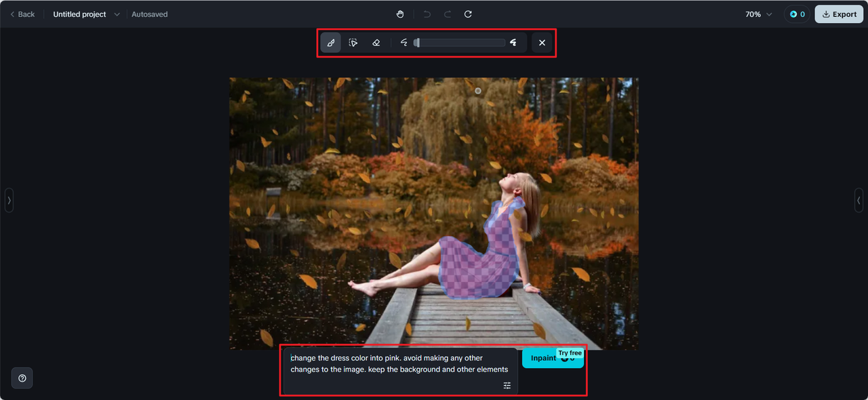Click the credits counter showing 0
Screen dimensions: 868x400
coord(797,14)
